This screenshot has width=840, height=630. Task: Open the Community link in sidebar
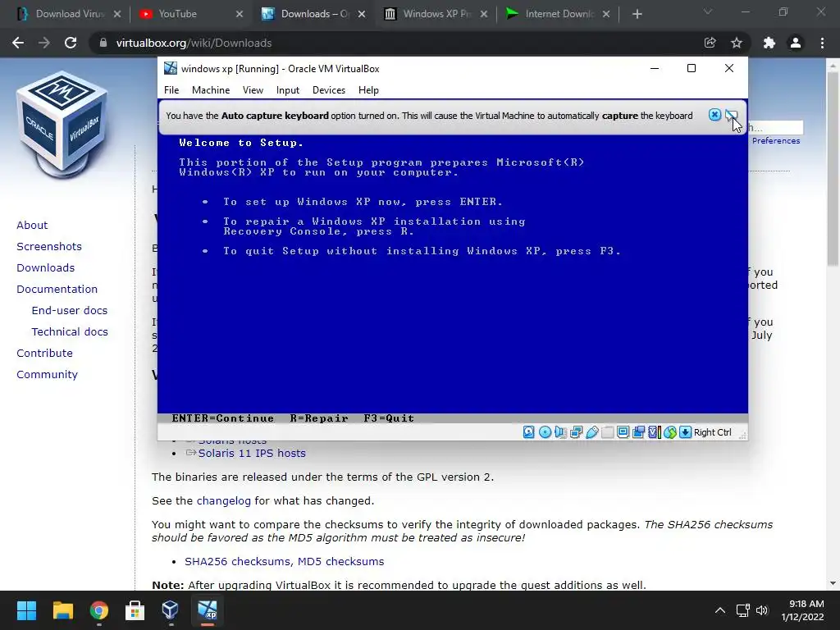click(x=47, y=374)
